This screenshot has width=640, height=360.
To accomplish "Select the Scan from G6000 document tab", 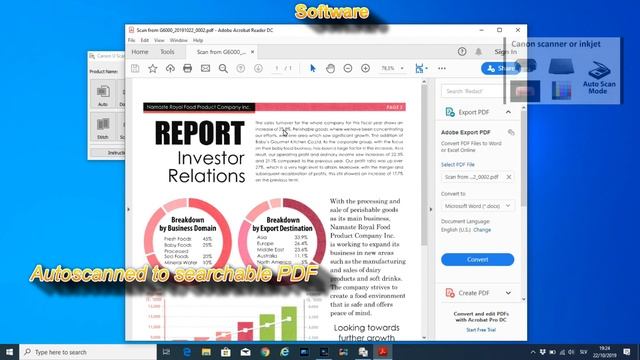I will pos(222,52).
